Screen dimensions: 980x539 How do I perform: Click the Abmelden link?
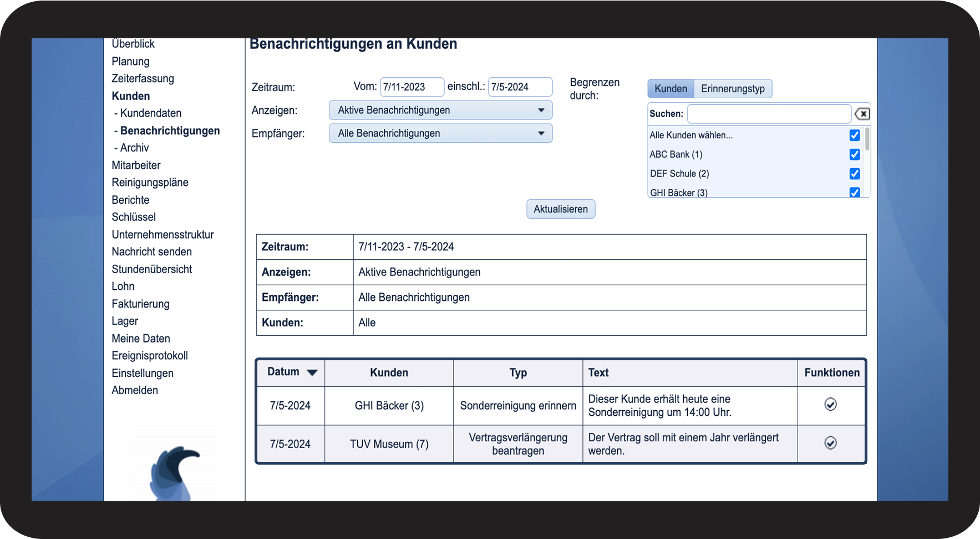[135, 390]
